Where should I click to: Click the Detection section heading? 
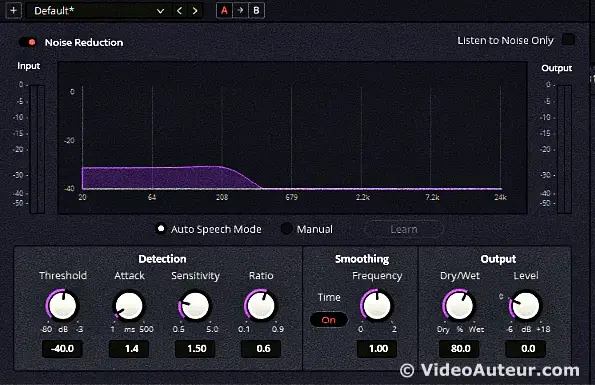162,259
